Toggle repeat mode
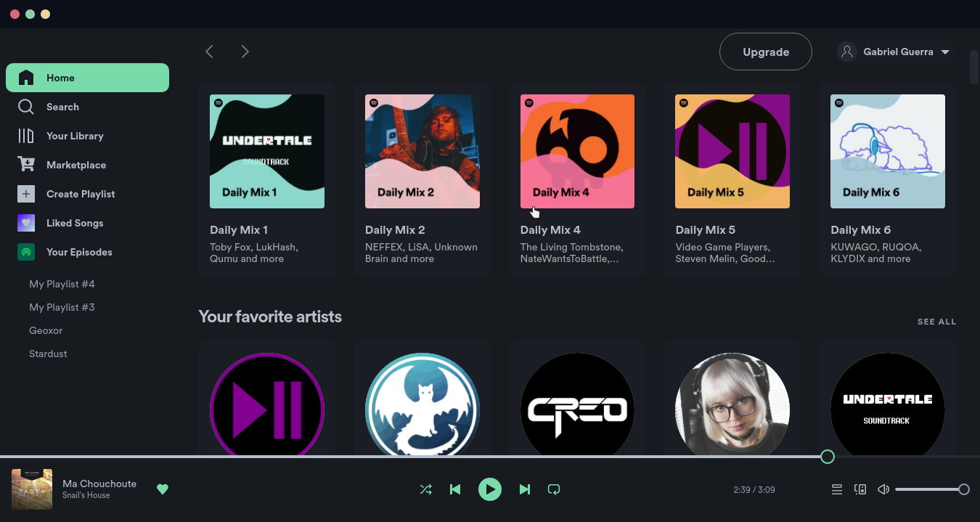Screen dimensions: 980x522 pos(554,489)
